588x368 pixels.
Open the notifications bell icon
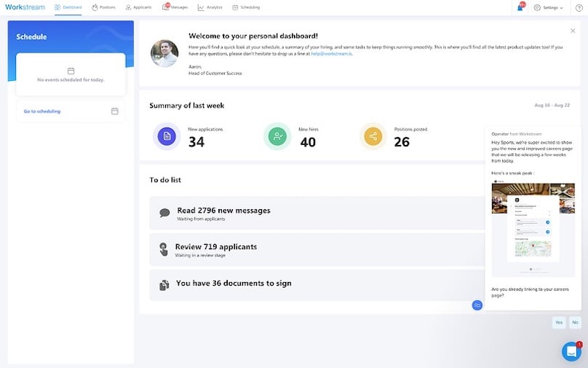pyautogui.click(x=520, y=7)
